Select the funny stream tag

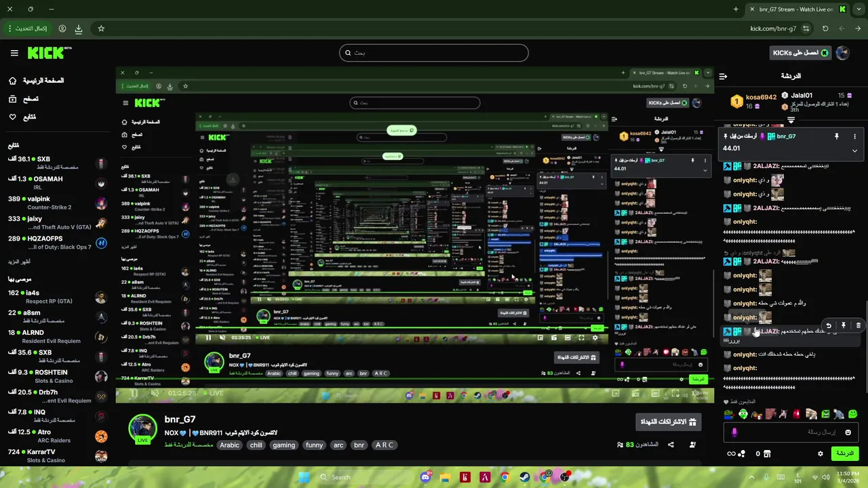pyautogui.click(x=314, y=445)
